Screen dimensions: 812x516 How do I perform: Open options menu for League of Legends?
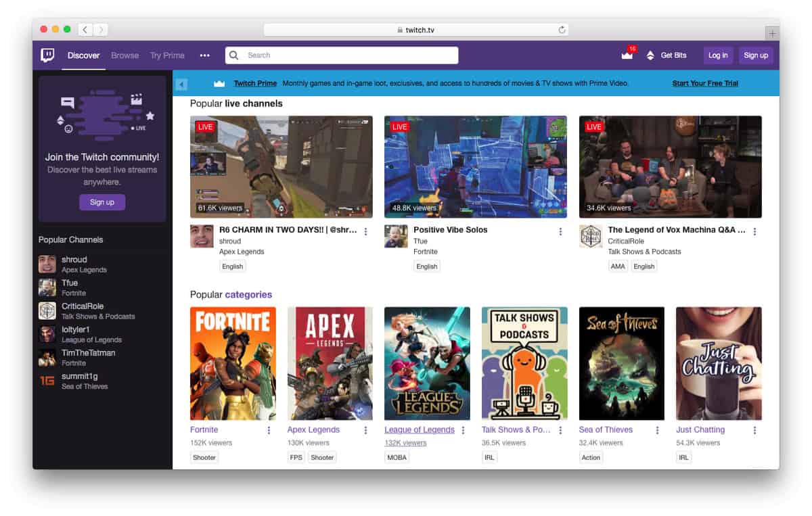[x=463, y=430]
